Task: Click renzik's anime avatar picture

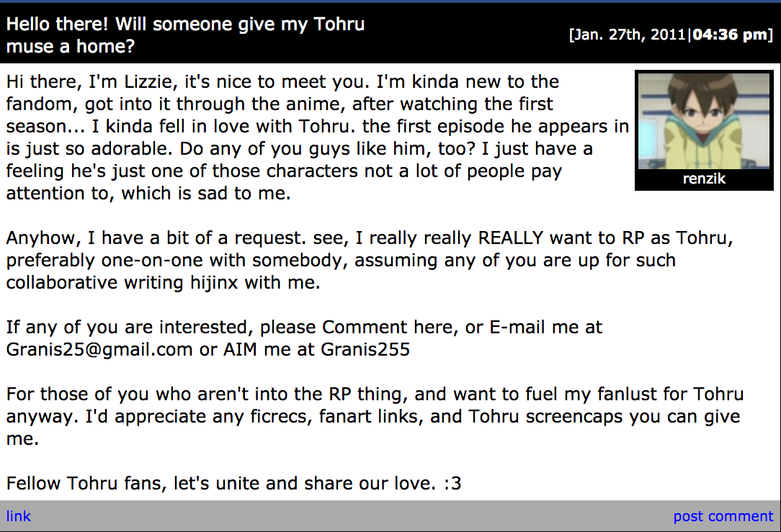Action: 704,122
